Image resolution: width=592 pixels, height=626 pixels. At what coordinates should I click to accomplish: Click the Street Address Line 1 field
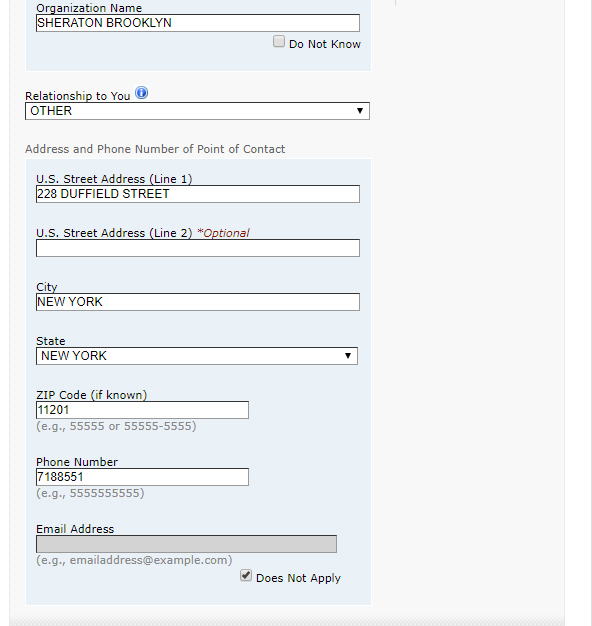coord(198,194)
